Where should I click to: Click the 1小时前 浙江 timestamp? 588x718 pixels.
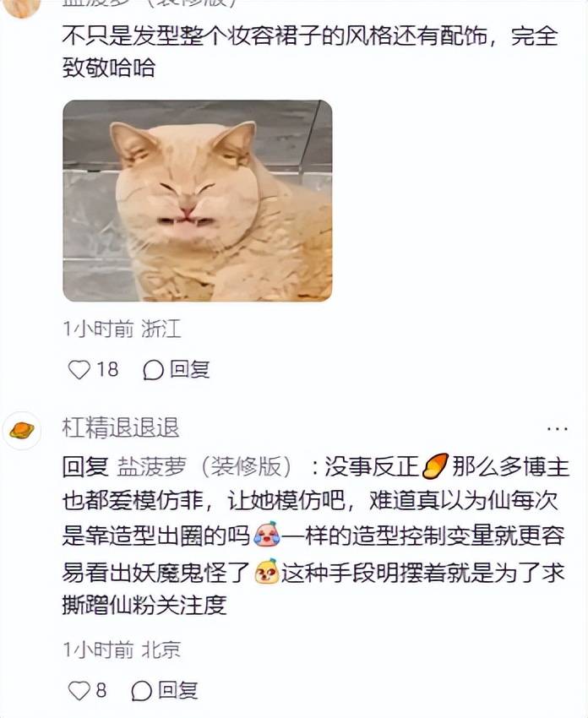122,329
